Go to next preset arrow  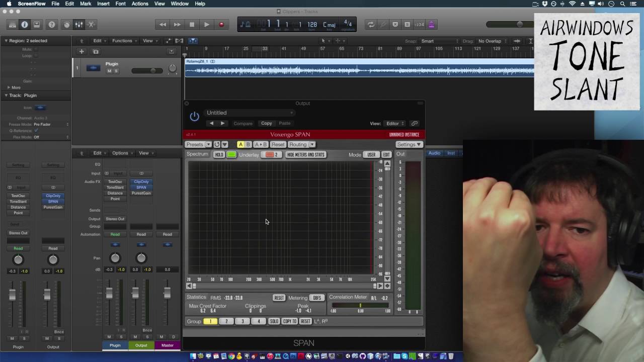(x=222, y=123)
